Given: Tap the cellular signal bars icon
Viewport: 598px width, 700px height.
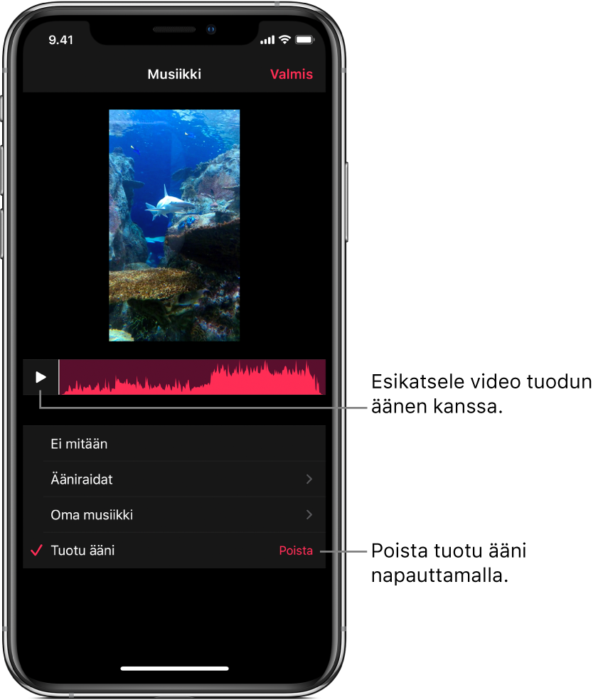Looking at the screenshot, I should (268, 40).
